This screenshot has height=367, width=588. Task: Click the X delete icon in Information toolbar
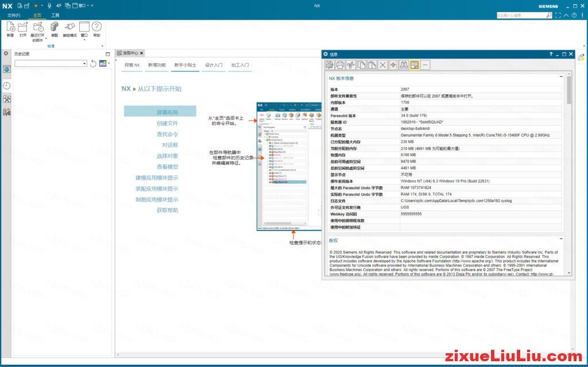tap(382, 65)
